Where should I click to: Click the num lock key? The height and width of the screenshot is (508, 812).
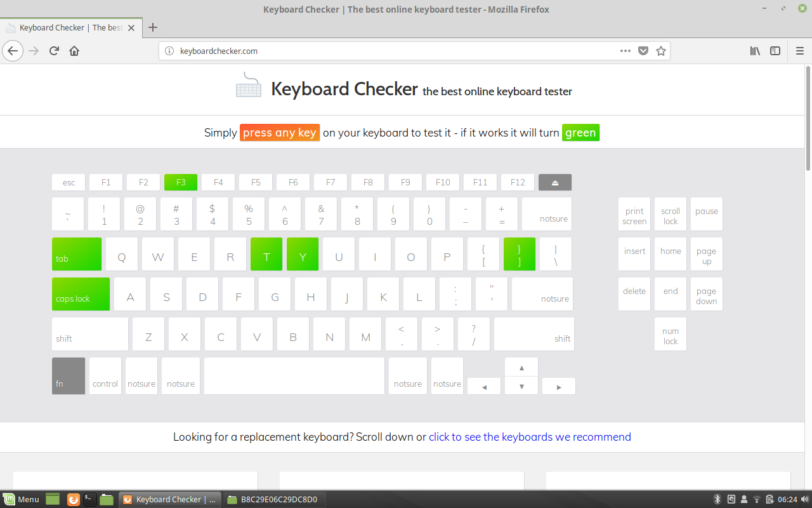(671, 334)
